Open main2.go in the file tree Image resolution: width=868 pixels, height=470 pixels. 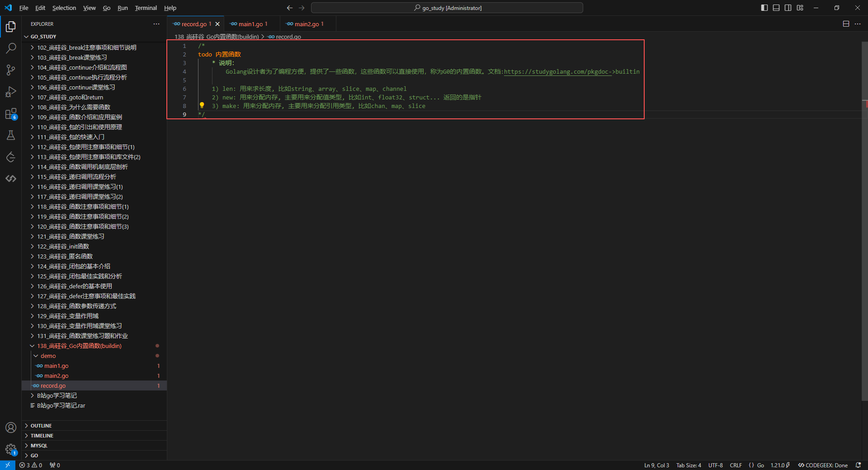coord(94,376)
